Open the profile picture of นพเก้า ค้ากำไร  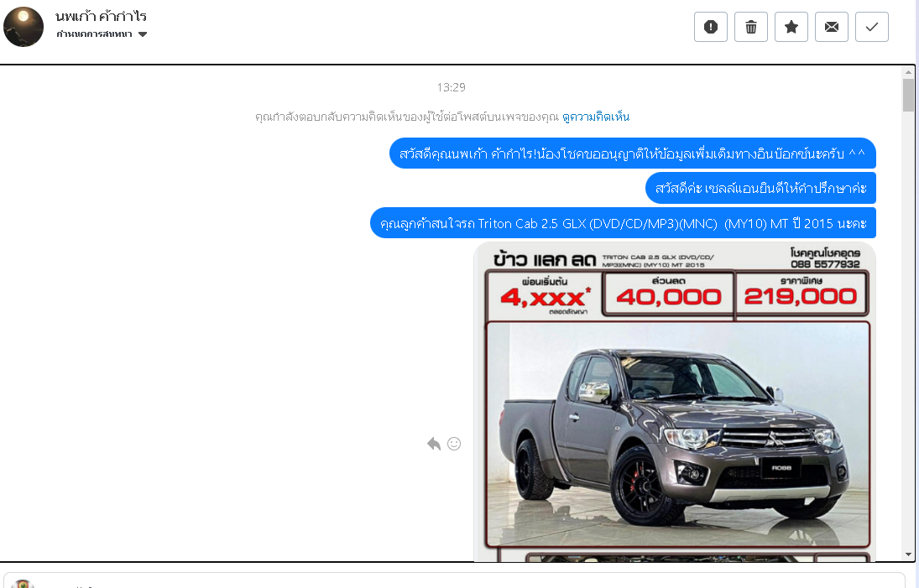click(23, 27)
